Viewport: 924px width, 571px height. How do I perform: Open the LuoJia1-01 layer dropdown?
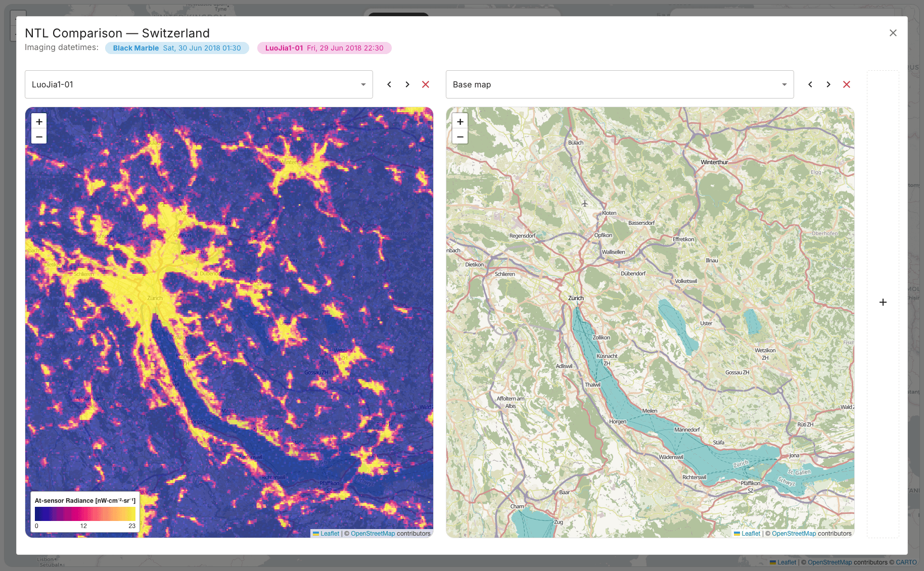199,84
